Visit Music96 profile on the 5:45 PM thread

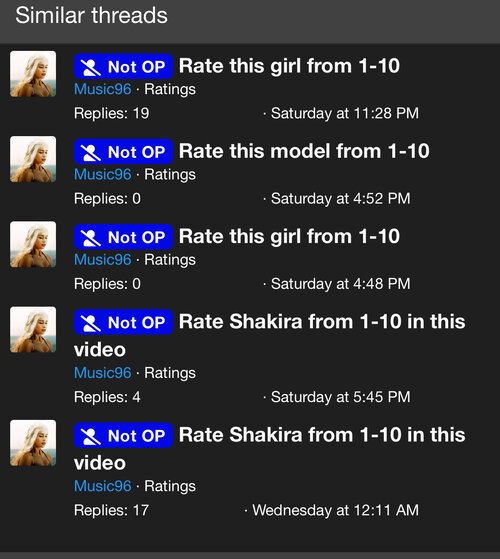coord(103,373)
